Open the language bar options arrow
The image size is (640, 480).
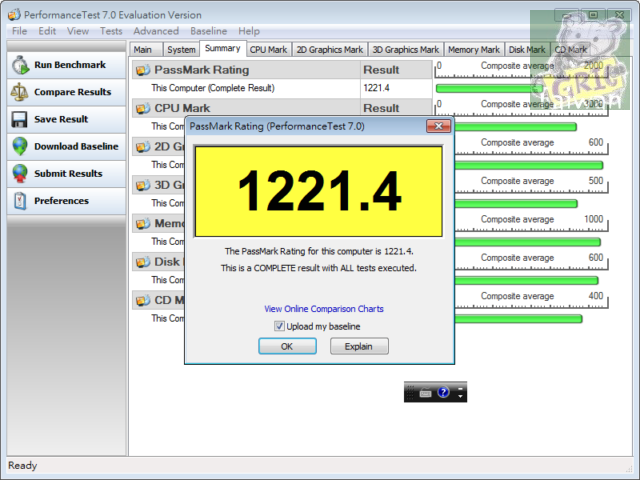tap(460, 396)
